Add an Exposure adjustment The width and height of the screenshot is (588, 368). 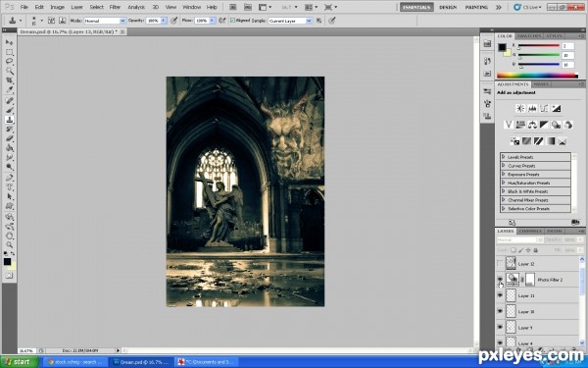point(556,109)
